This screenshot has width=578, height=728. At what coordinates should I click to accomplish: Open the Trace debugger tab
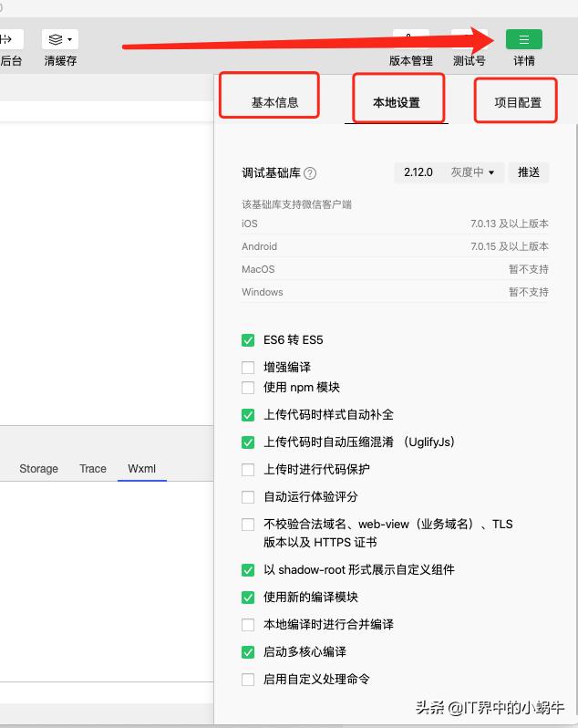click(x=93, y=469)
